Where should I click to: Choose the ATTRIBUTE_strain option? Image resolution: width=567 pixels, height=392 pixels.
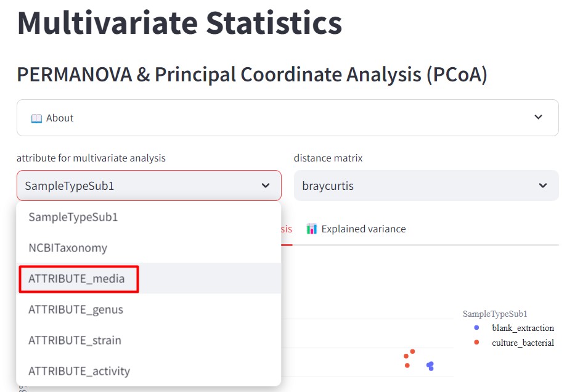click(75, 340)
